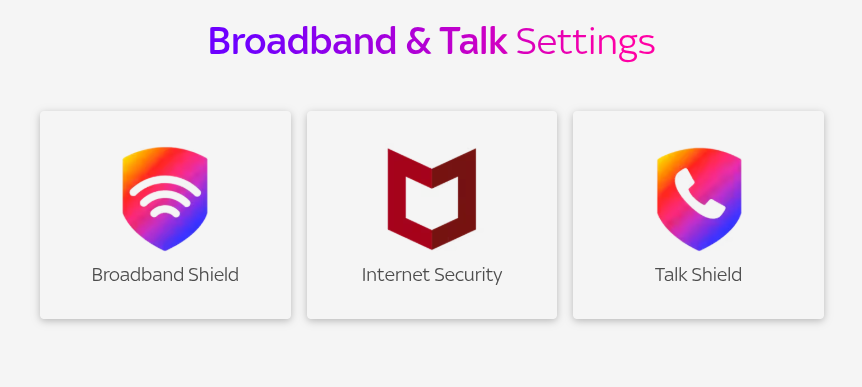Click the 'Broadband & Talk' heading text
Viewport: 862px width, 387px height.
(357, 41)
